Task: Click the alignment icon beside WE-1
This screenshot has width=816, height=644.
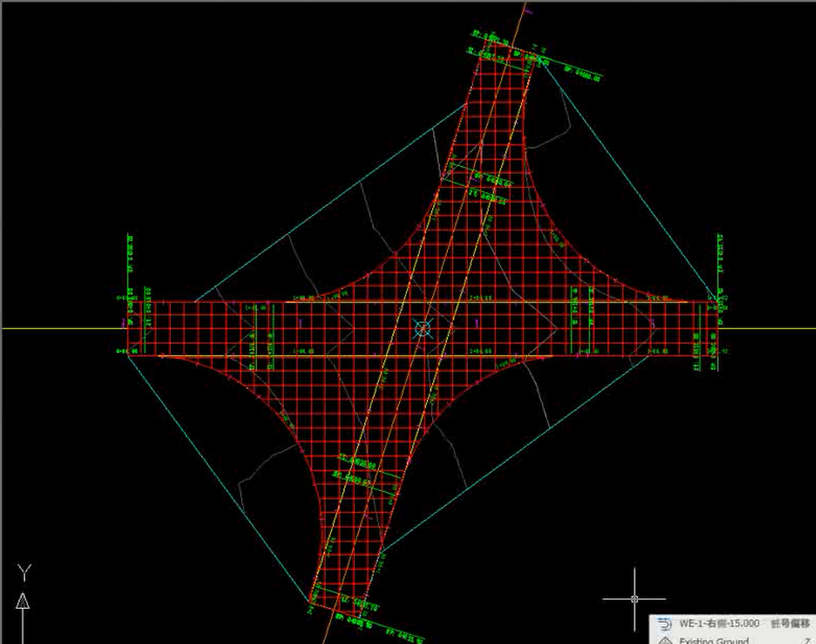Action: pos(664,624)
